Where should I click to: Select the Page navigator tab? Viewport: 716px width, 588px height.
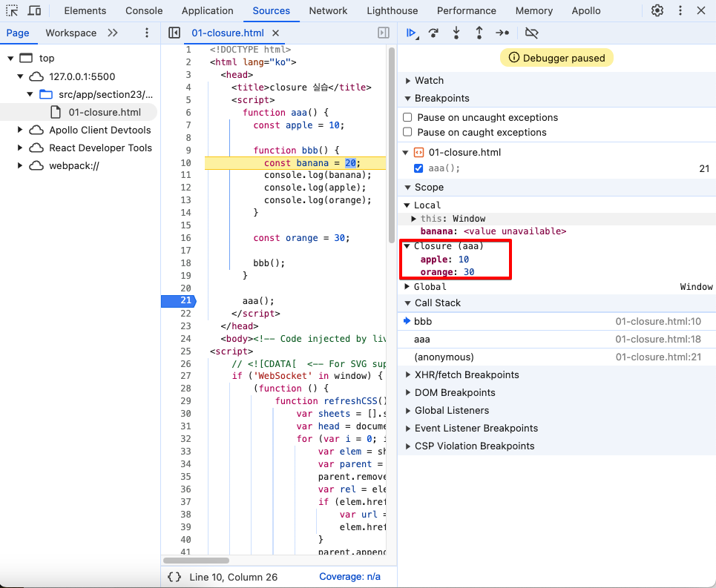pos(18,33)
